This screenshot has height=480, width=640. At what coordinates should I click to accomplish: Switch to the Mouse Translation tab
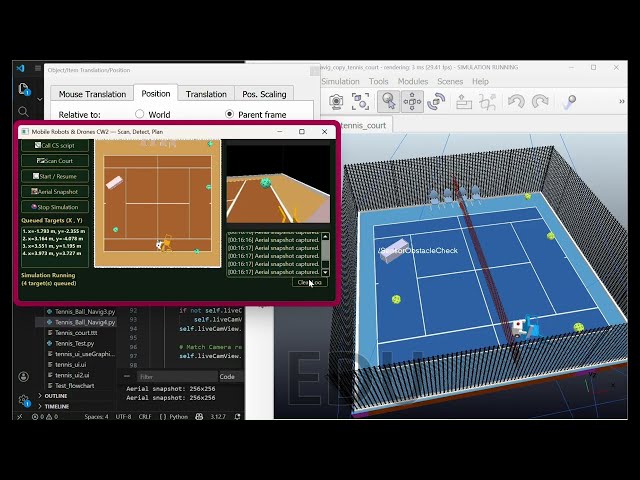pyautogui.click(x=92, y=94)
